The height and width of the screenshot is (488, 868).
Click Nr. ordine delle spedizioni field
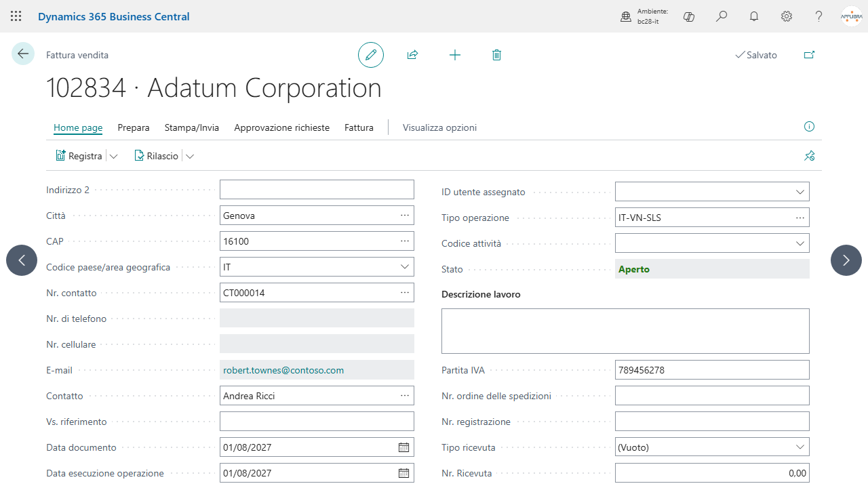tap(712, 396)
